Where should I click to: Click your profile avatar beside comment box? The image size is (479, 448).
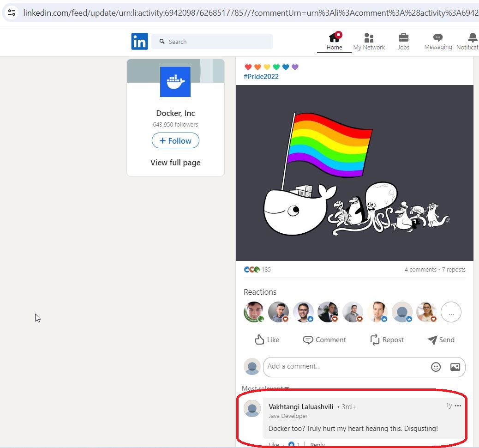click(x=252, y=366)
